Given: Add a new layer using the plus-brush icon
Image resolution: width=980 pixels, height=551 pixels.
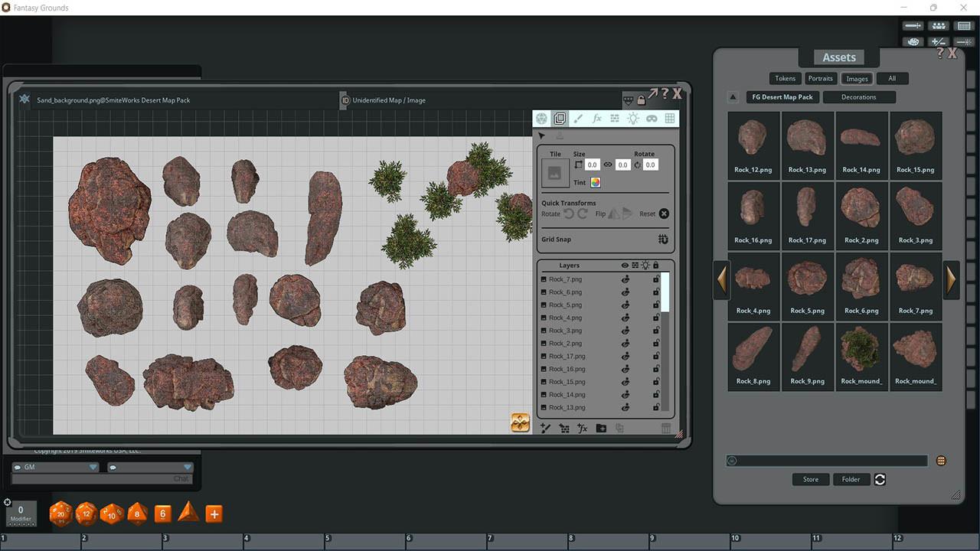Looking at the screenshot, I should [x=545, y=428].
